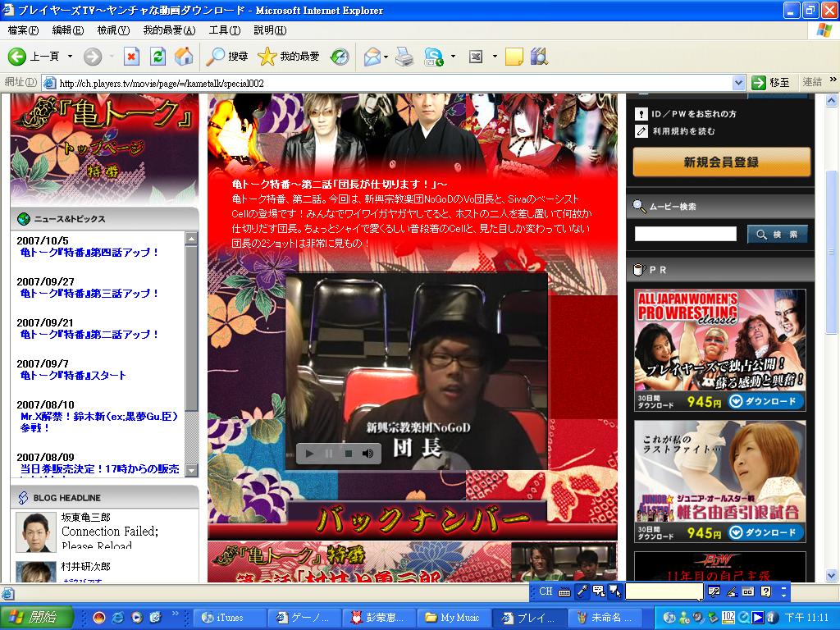Viewport: 840px width, 630px height.
Task: Open the address bar dropdown arrow
Action: pos(738,83)
